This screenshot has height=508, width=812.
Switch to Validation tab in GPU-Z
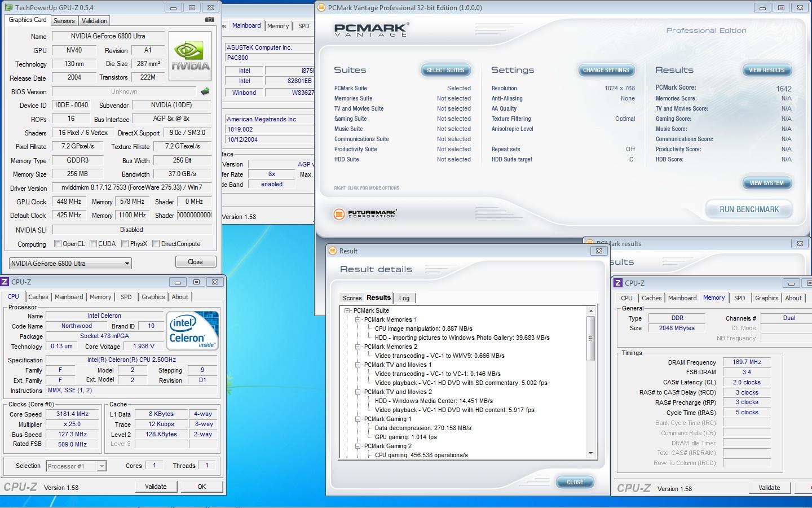[94, 21]
